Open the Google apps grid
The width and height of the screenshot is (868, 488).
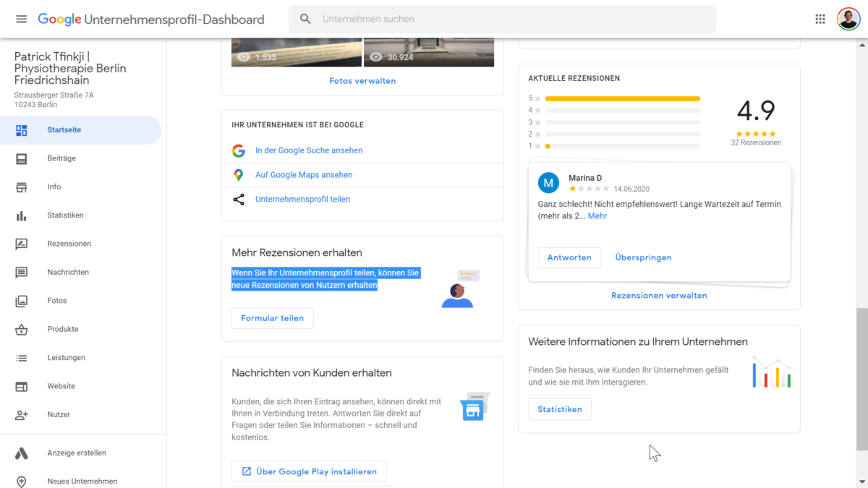click(x=820, y=19)
